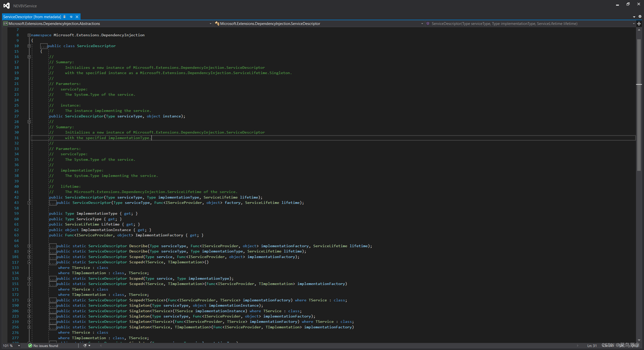Click the collapsed ellipsis box before public class ServiceDescriptor

click(x=44, y=46)
